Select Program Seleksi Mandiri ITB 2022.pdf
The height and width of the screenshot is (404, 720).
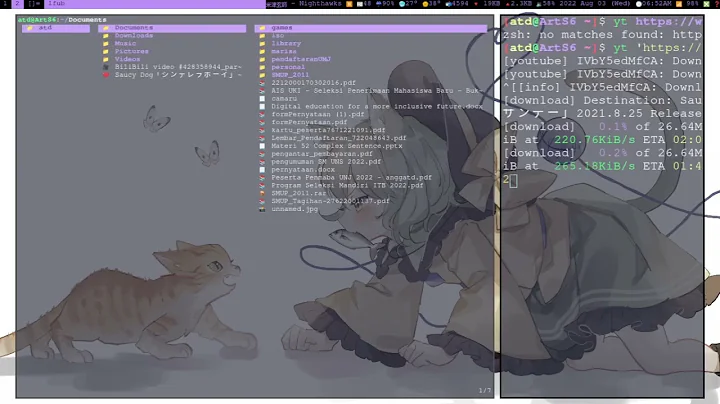tap(347, 185)
